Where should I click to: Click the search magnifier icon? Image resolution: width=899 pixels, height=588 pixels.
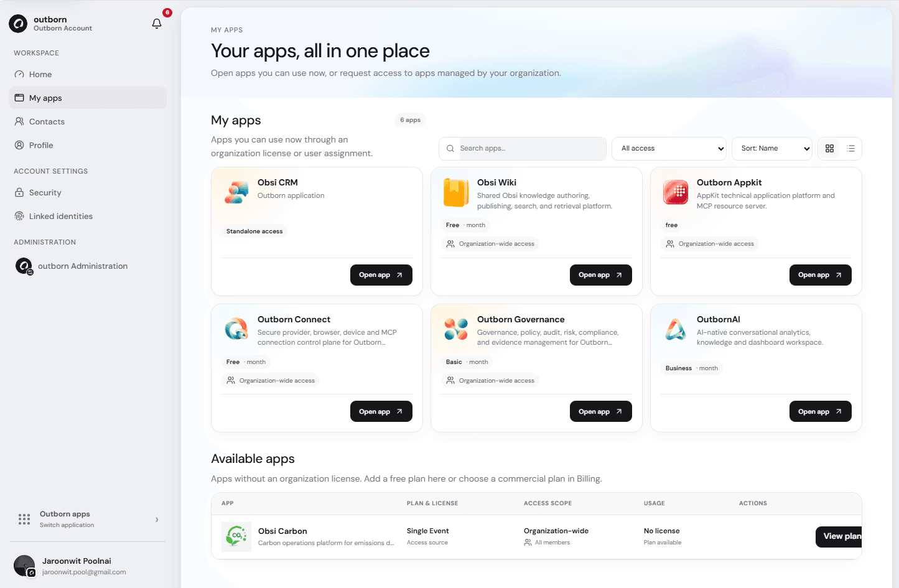450,149
